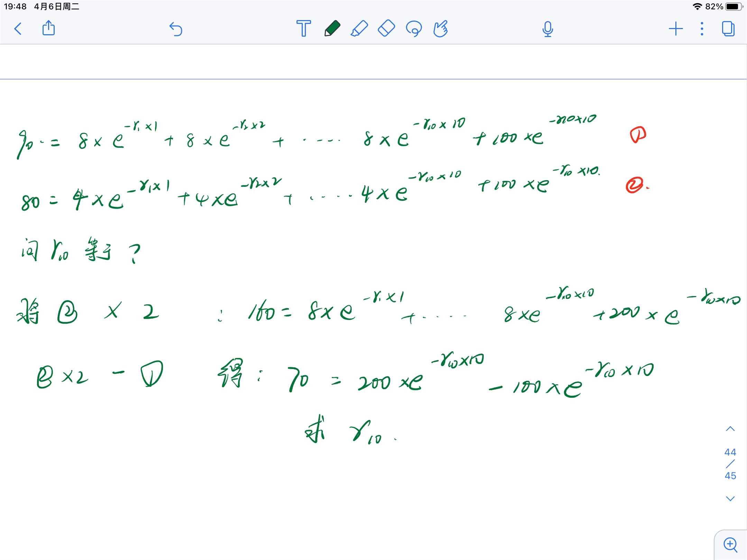Go back with the left chevron
Image resolution: width=747 pixels, height=560 pixels.
pos(18,29)
